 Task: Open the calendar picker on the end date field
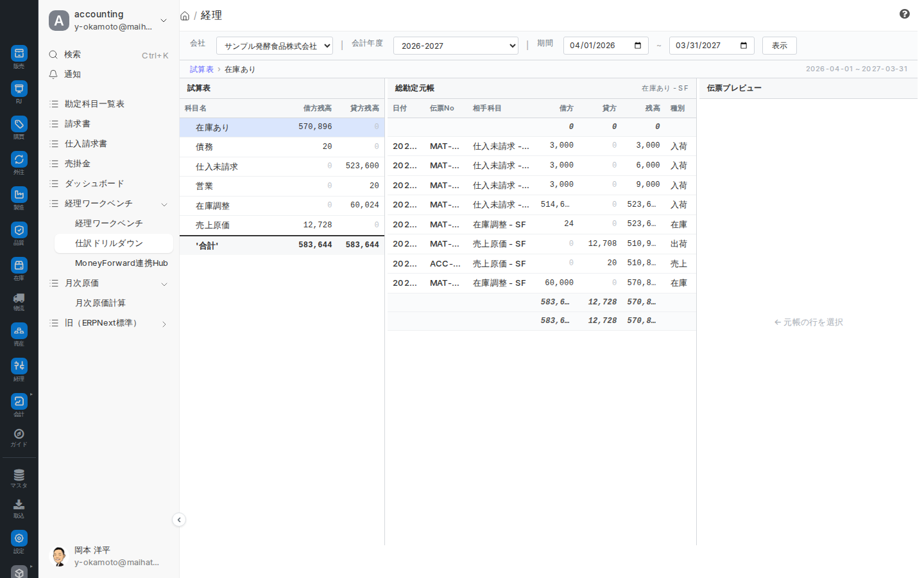(744, 46)
